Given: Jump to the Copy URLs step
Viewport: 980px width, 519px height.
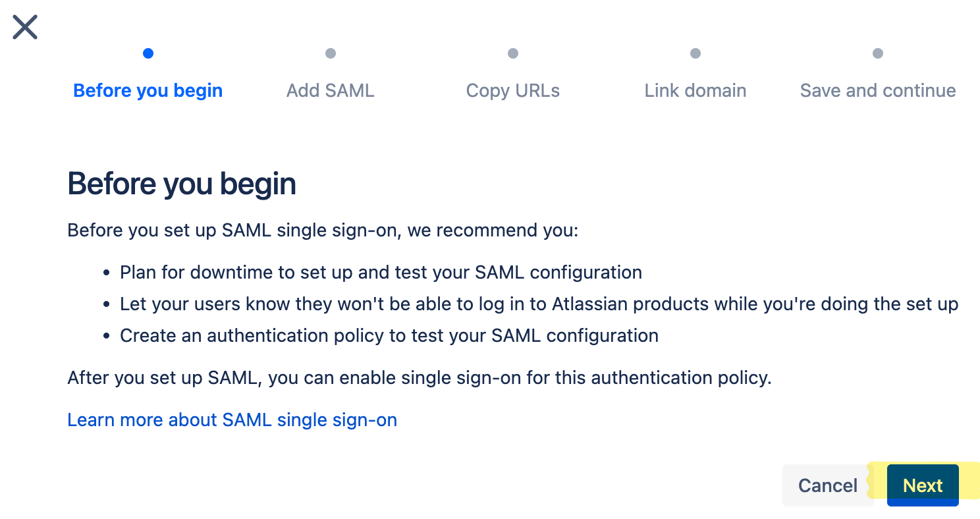Looking at the screenshot, I should coord(513,90).
